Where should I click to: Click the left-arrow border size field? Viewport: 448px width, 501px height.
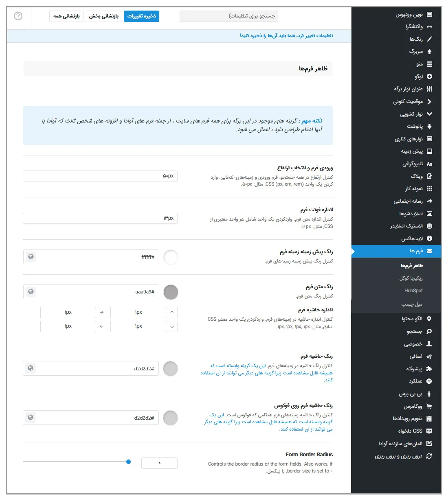pyautogui.click(x=68, y=326)
